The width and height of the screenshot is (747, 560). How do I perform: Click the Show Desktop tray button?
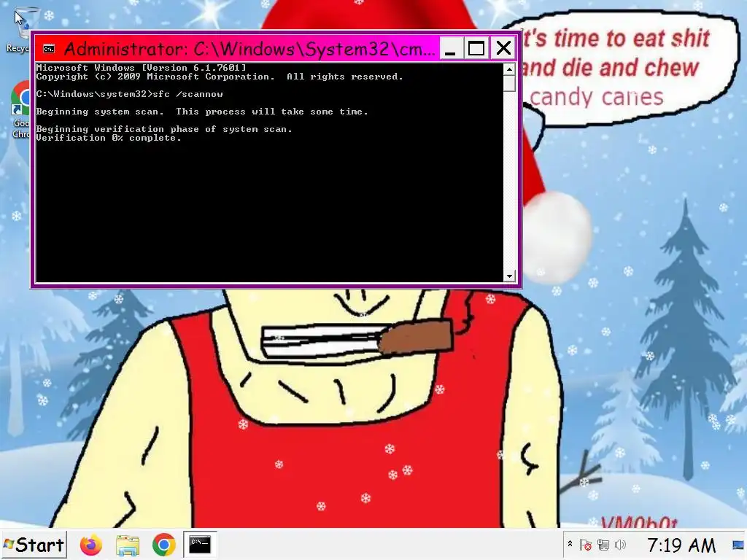(x=738, y=545)
